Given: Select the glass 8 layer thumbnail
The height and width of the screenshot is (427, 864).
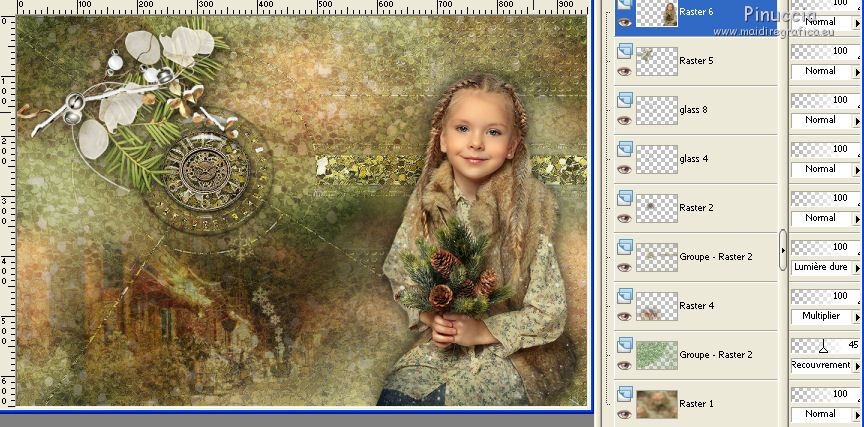Looking at the screenshot, I should coord(657,110).
